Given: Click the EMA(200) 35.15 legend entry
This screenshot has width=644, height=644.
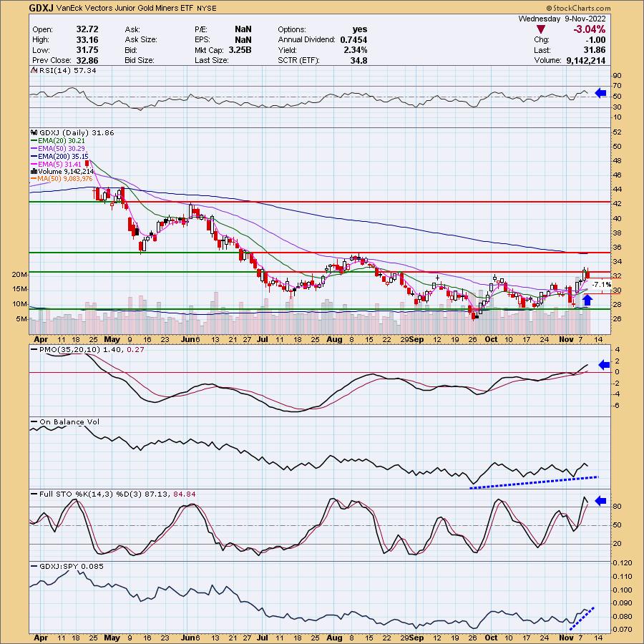Looking at the screenshot, I should point(63,156).
